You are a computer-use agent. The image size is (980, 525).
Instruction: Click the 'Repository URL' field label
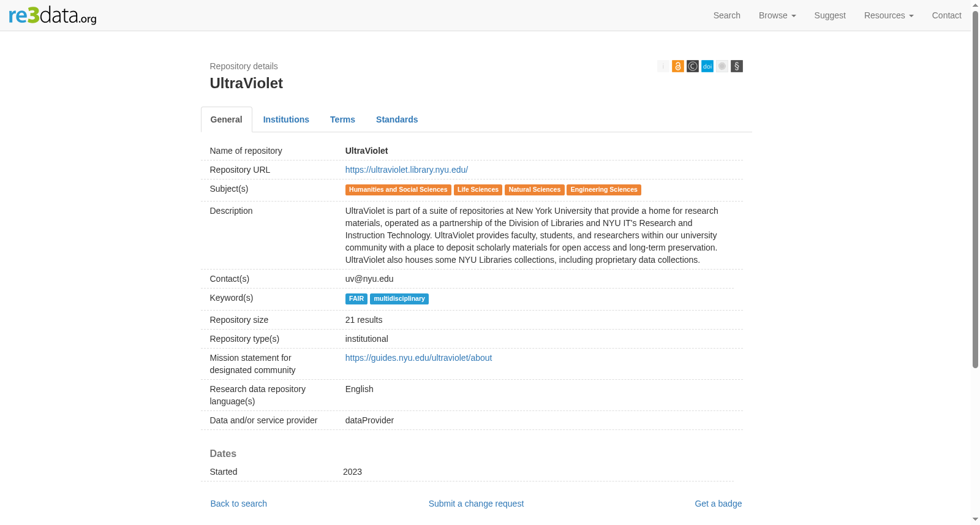(x=240, y=170)
